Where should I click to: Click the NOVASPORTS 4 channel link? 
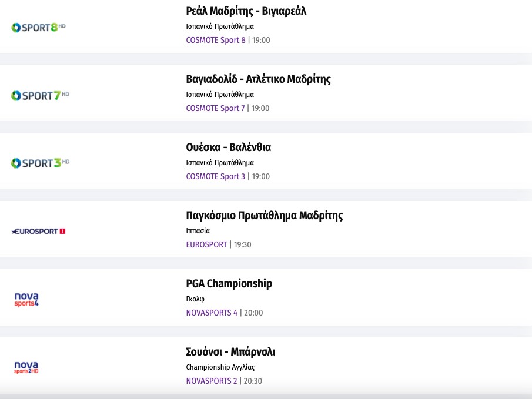(x=212, y=313)
